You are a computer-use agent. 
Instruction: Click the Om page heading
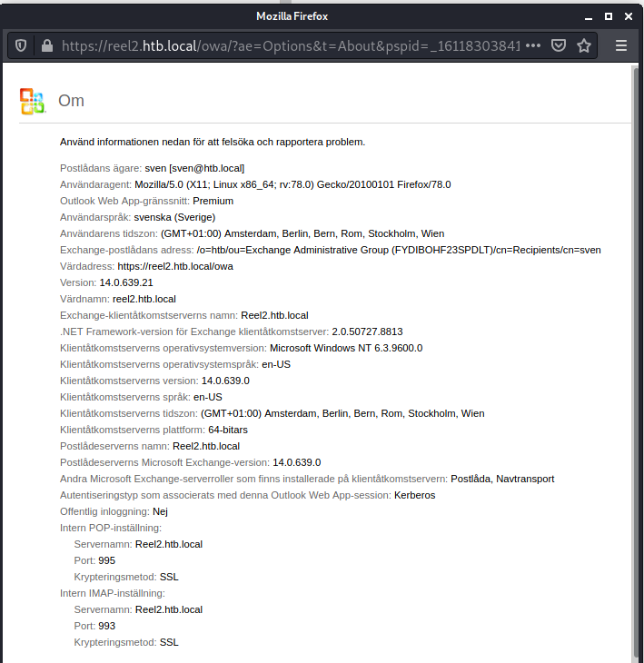point(71,101)
